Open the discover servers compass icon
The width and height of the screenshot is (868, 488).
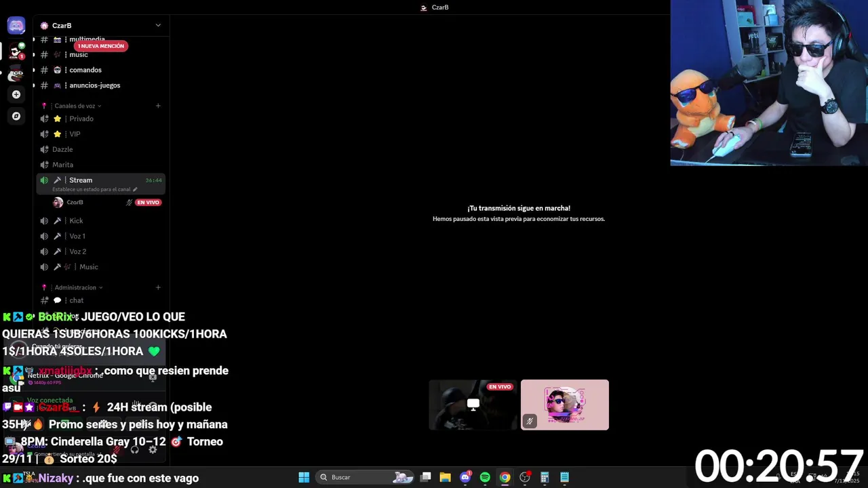16,116
